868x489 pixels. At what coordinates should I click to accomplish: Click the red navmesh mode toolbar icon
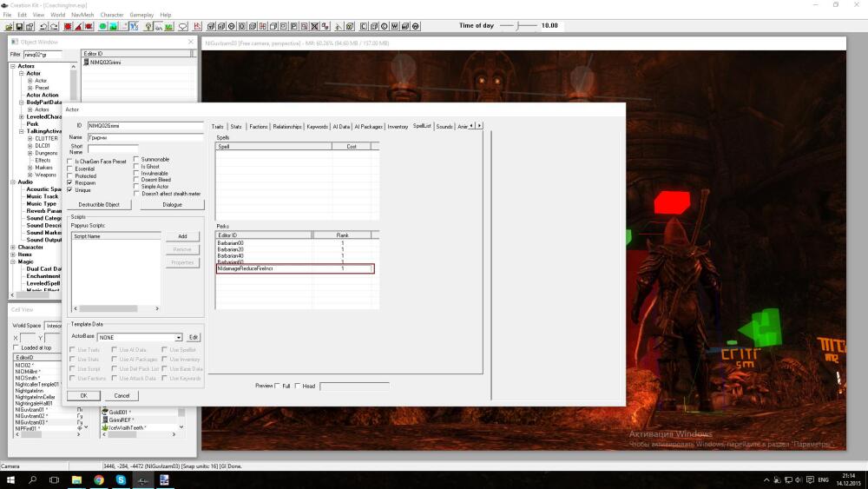tap(198, 26)
